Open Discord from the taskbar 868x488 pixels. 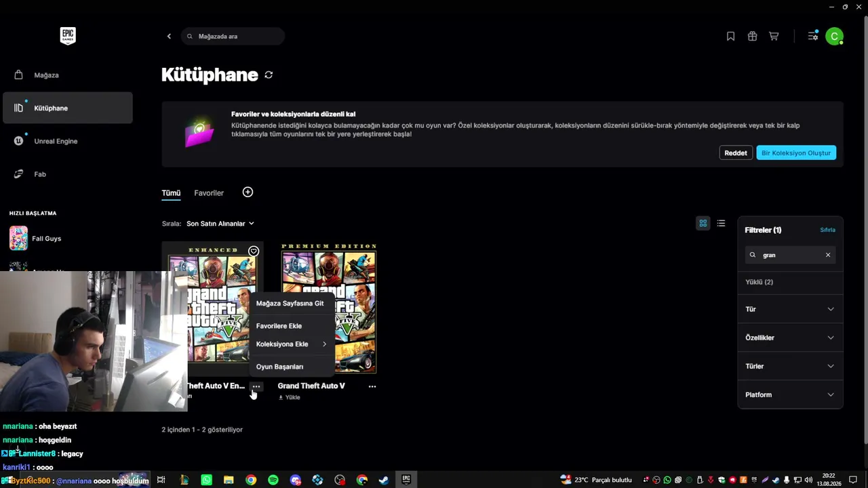point(295,480)
